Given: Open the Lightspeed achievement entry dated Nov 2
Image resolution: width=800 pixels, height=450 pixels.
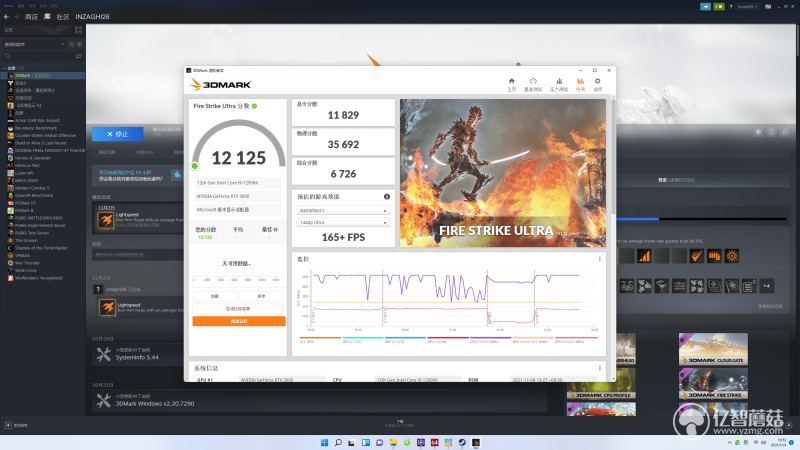Looking at the screenshot, I should tap(138, 220).
